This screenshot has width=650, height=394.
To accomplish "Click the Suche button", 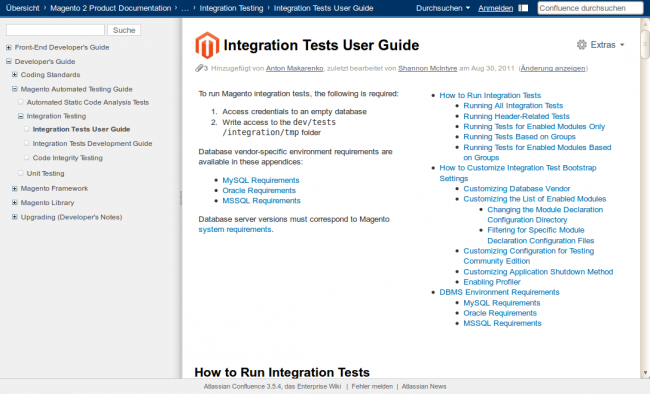I will point(124,30).
